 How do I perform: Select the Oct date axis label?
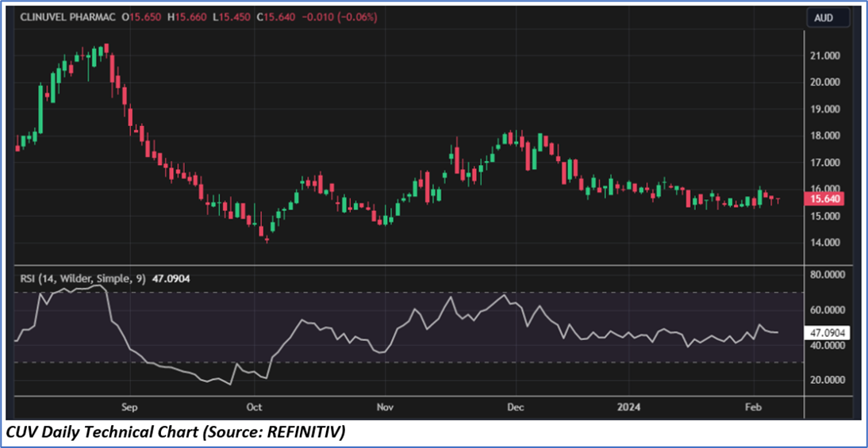point(254,408)
